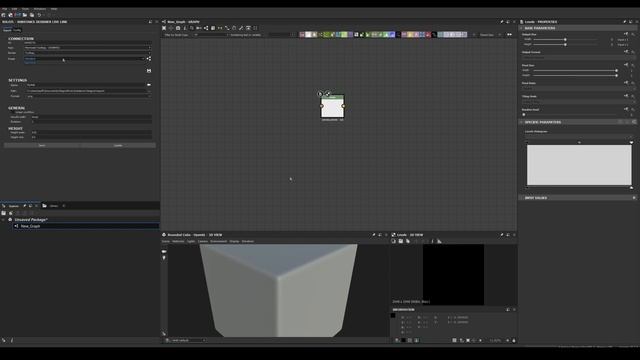Click the camera-shaped icon in the graph toolbar
The height and width of the screenshot is (360, 640).
[178, 28]
